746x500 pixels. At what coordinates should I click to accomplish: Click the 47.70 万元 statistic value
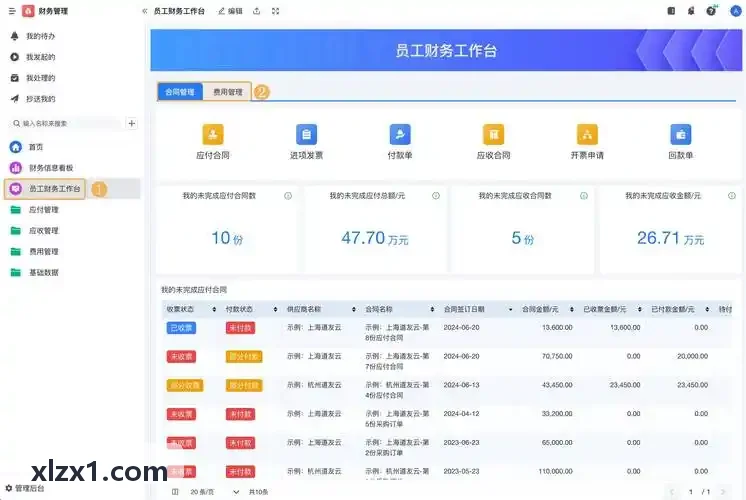pos(374,238)
